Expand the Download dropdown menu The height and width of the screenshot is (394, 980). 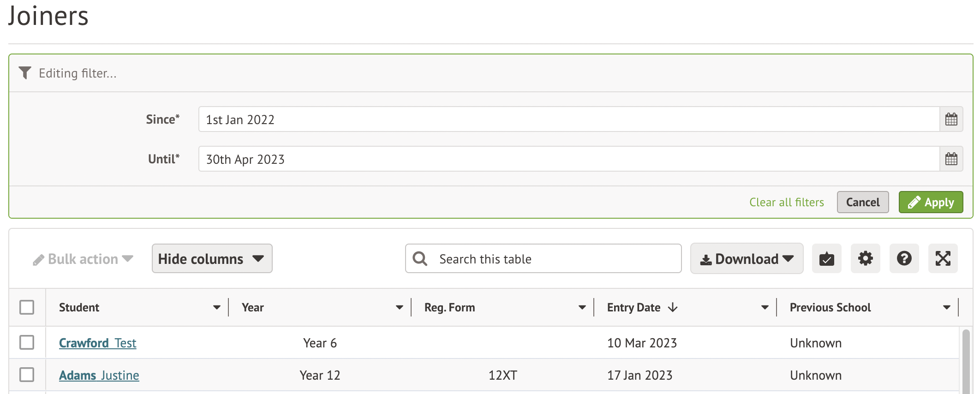click(747, 258)
